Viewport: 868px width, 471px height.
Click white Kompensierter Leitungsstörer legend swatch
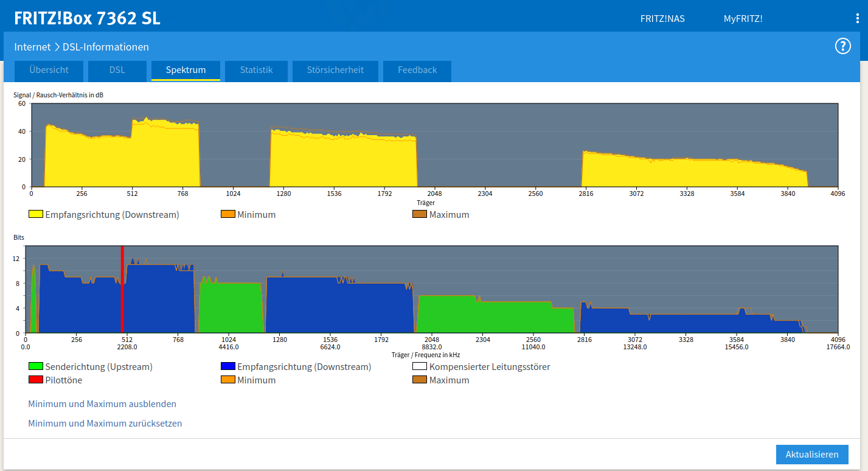click(x=420, y=366)
